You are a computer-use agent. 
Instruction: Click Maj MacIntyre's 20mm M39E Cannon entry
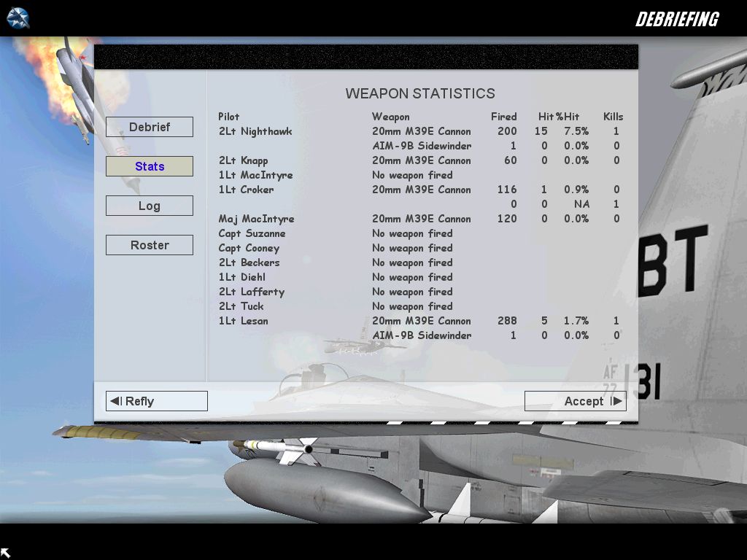422,219
